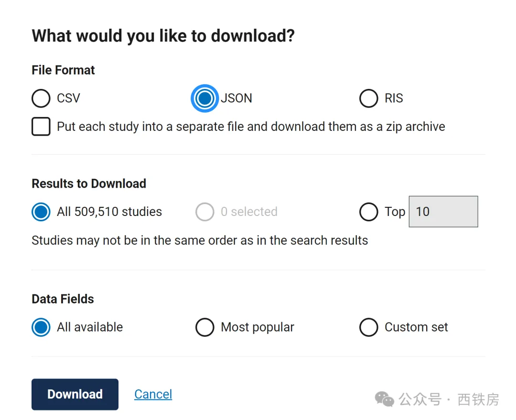Choose the Top studies radio button

[x=368, y=212]
